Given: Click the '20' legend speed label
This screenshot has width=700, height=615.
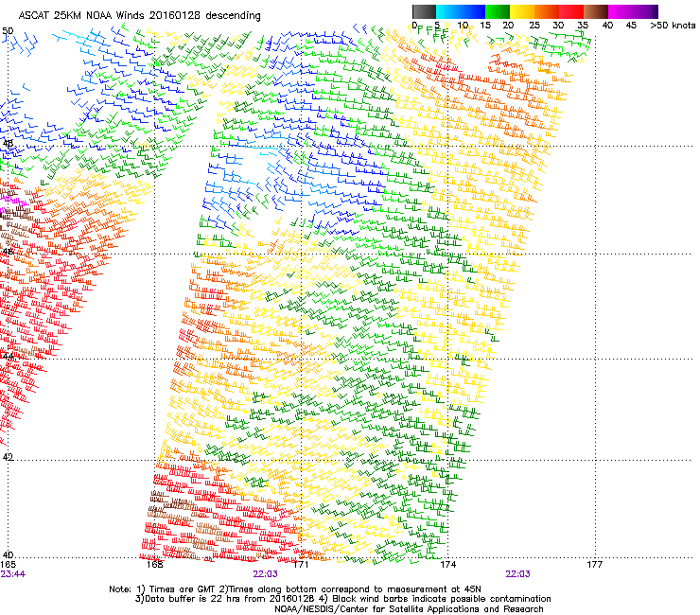Looking at the screenshot, I should pyautogui.click(x=508, y=25).
